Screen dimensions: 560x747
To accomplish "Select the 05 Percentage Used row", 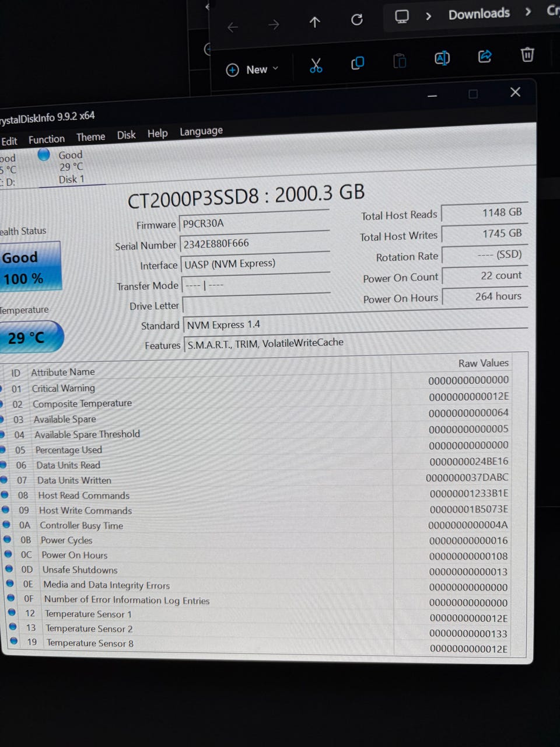I will click(257, 447).
